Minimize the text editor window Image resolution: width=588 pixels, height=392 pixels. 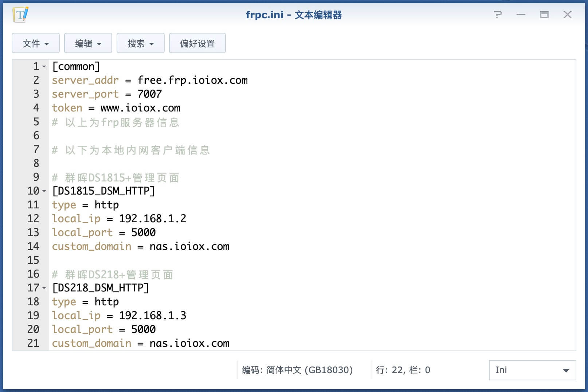click(521, 15)
